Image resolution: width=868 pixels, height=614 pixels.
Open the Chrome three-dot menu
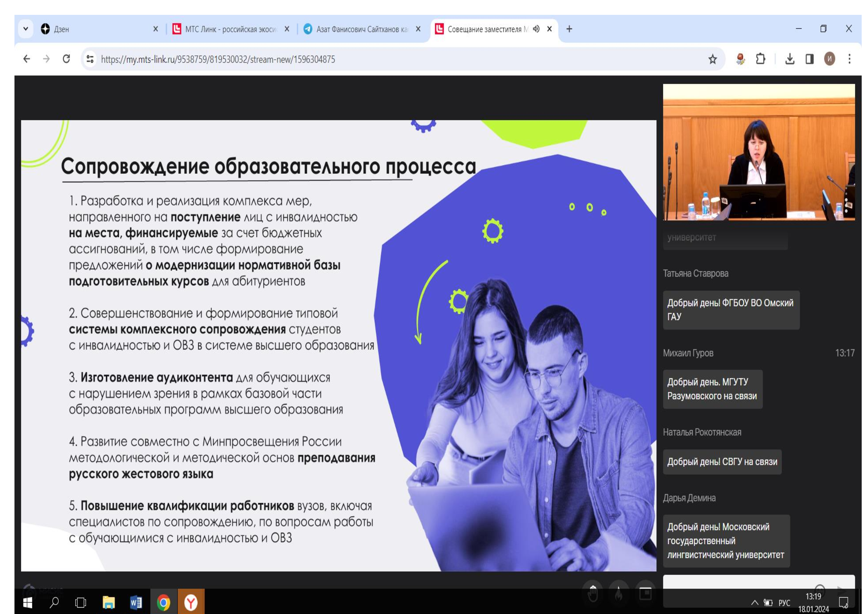click(849, 59)
